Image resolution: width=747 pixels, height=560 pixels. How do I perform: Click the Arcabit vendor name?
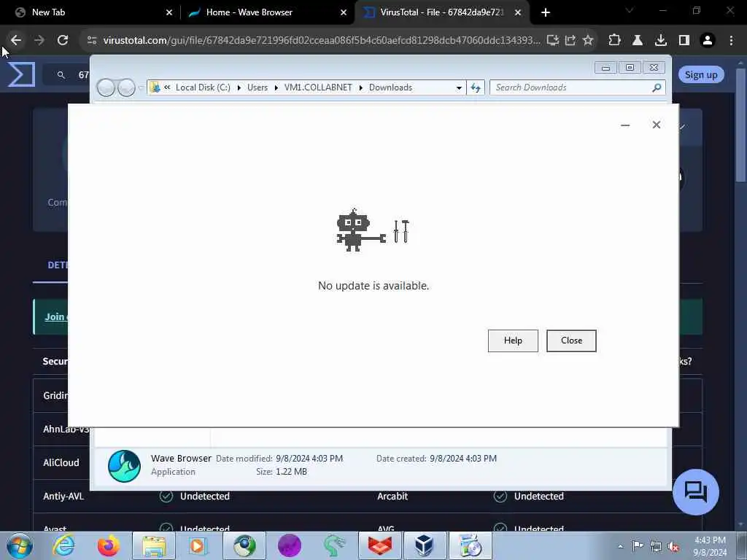pos(392,496)
